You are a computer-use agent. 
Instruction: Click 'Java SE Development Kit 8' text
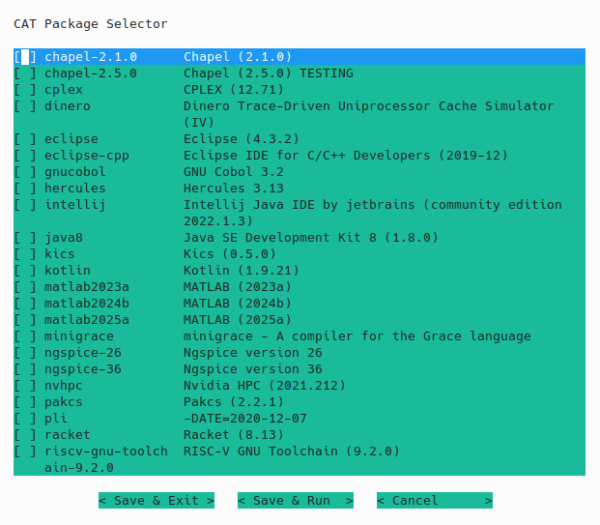click(280, 238)
